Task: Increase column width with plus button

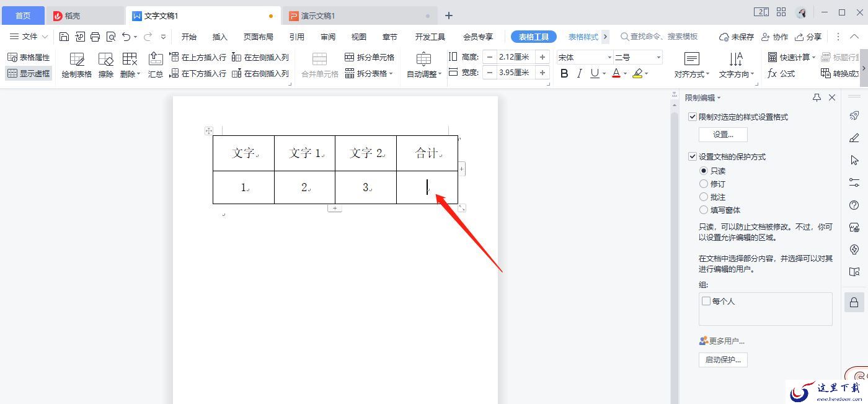Action: click(x=542, y=73)
